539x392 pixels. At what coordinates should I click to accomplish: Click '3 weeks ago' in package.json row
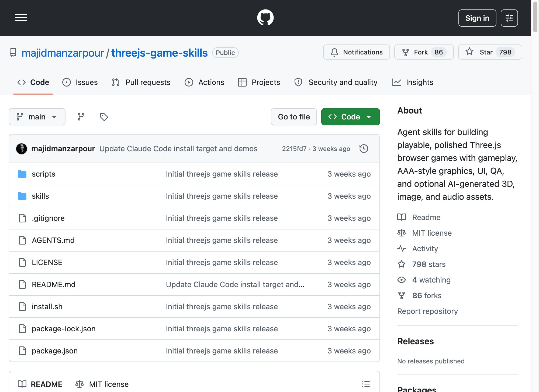pyautogui.click(x=349, y=351)
